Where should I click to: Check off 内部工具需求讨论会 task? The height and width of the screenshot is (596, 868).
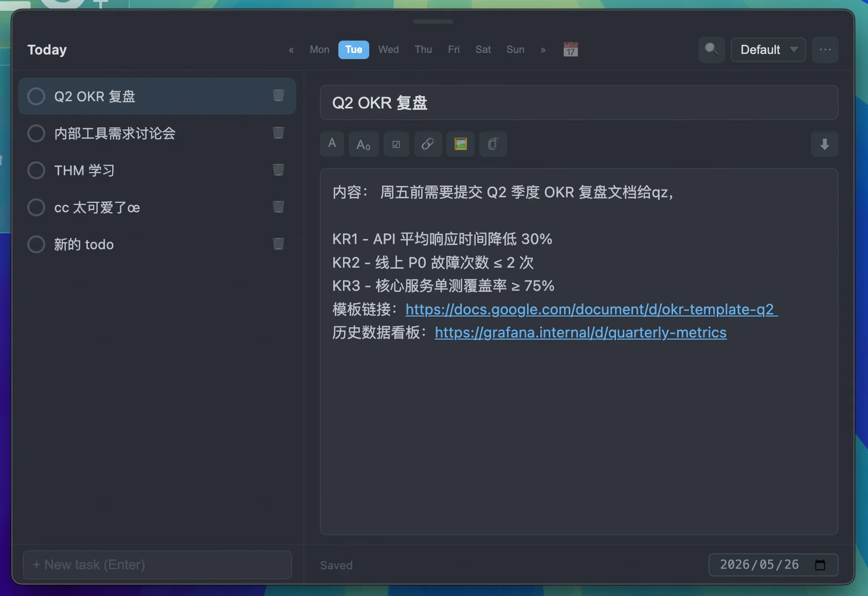pyautogui.click(x=36, y=133)
